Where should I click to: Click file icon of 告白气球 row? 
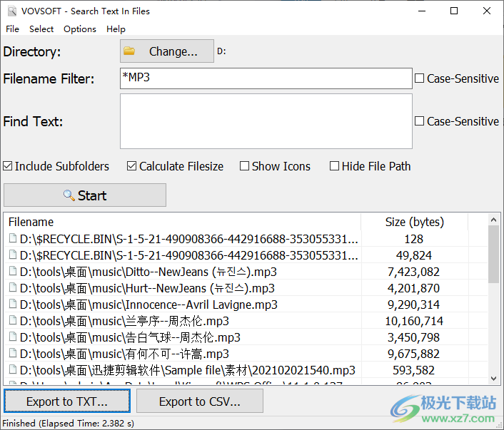coord(13,337)
